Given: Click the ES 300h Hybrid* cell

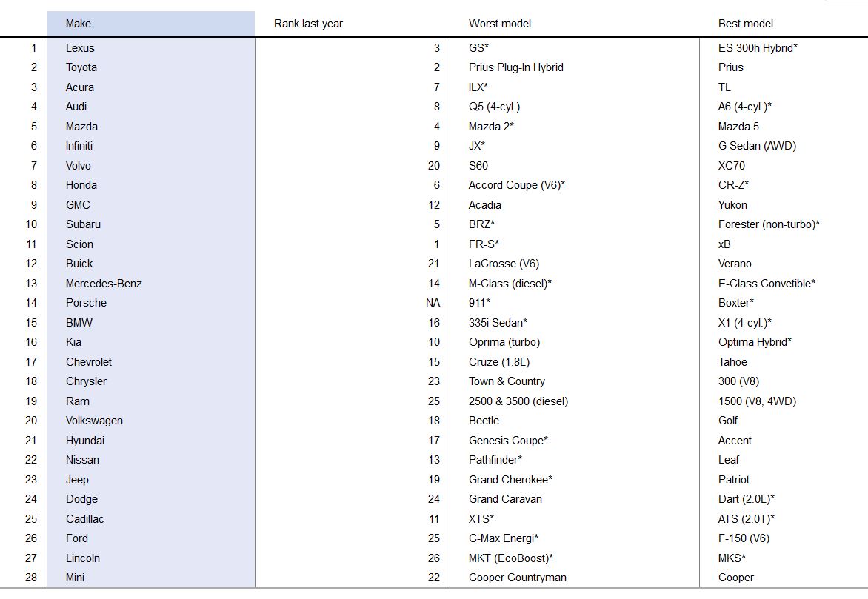Looking at the screenshot, I should [x=757, y=48].
